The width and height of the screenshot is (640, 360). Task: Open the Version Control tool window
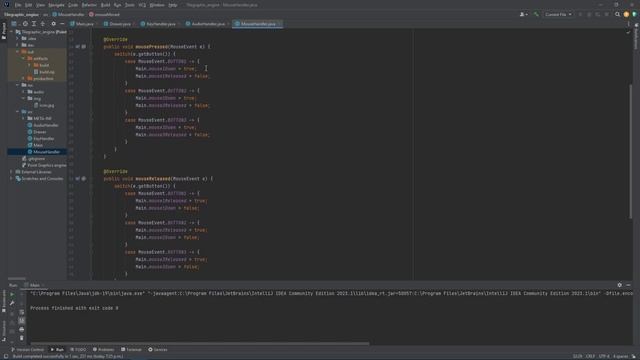[27, 350]
